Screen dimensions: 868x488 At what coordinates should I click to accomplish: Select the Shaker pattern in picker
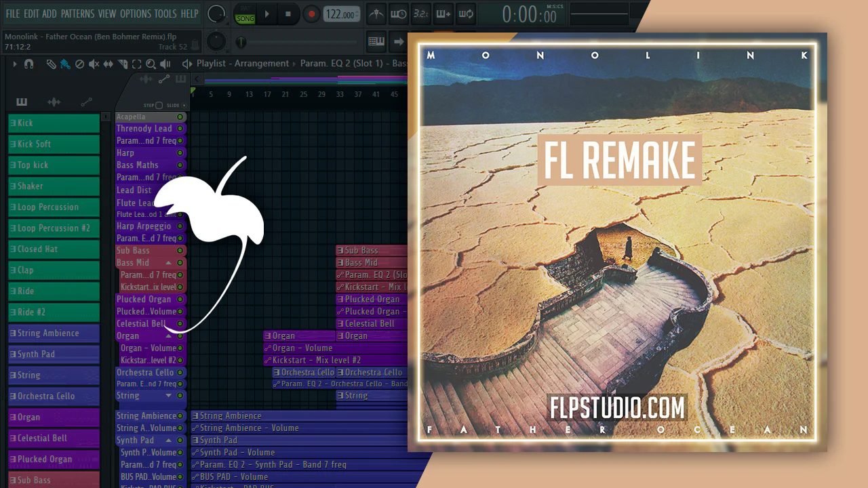[54, 186]
